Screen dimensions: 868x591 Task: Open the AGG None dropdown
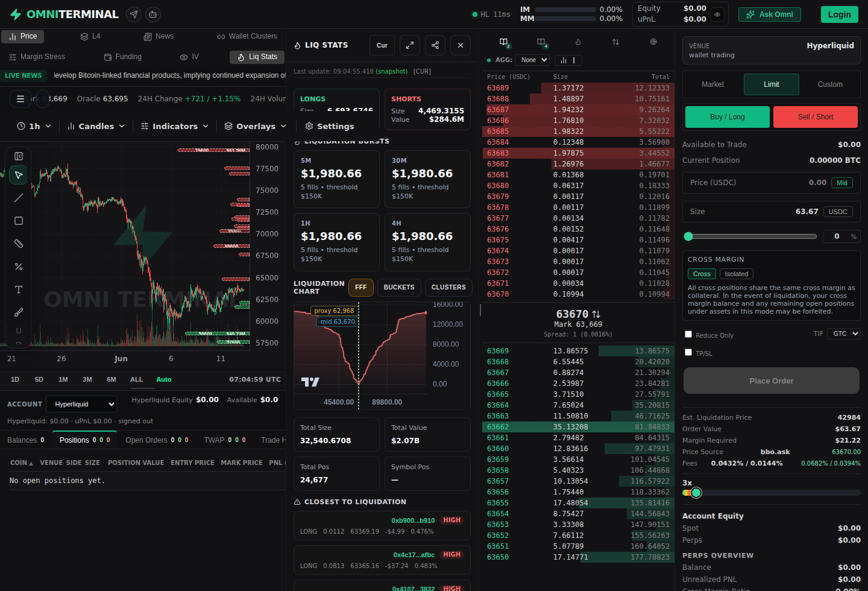(x=532, y=60)
